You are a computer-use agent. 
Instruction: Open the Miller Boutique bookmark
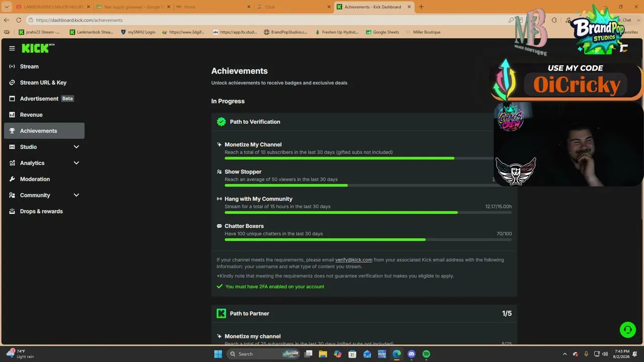point(423,32)
